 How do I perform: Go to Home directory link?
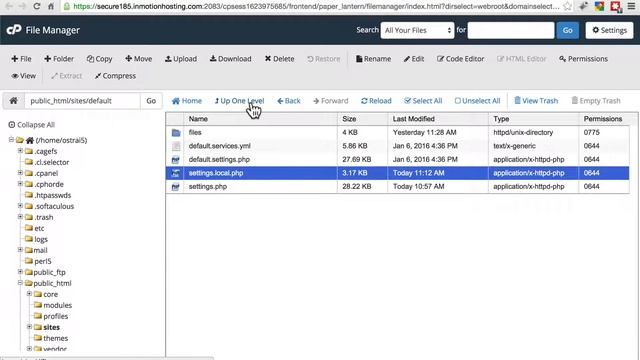click(187, 101)
